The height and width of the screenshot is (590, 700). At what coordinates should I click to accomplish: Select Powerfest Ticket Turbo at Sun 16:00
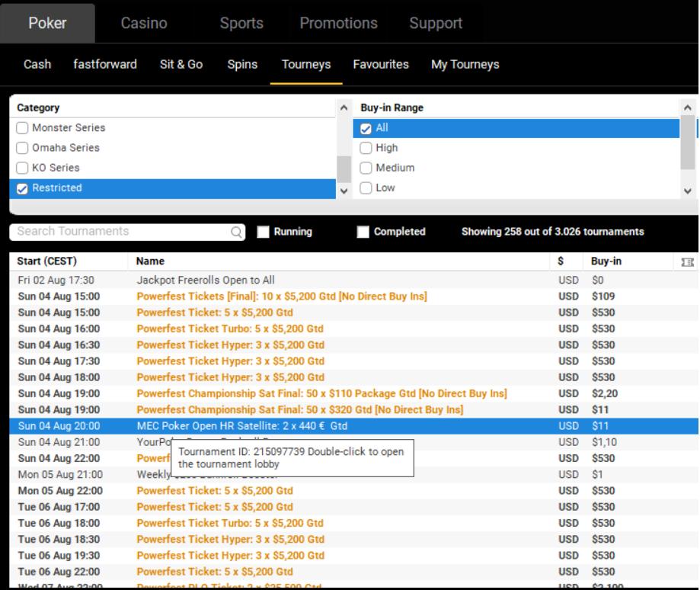(x=353, y=329)
